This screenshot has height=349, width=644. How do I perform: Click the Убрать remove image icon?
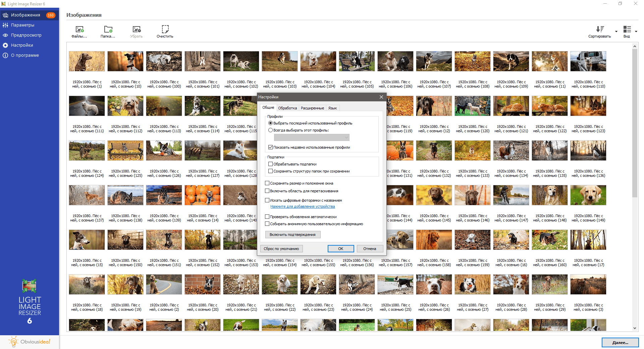coord(137,30)
